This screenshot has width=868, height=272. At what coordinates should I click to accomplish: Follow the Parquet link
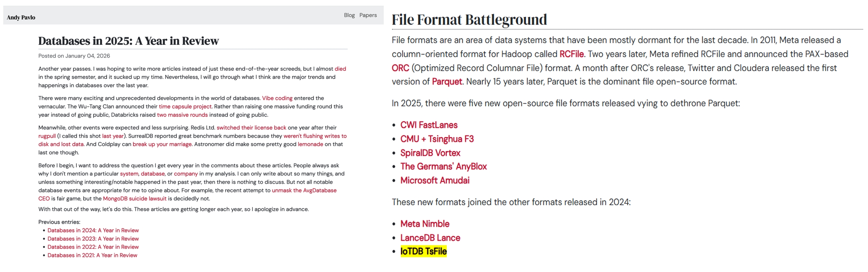click(447, 82)
